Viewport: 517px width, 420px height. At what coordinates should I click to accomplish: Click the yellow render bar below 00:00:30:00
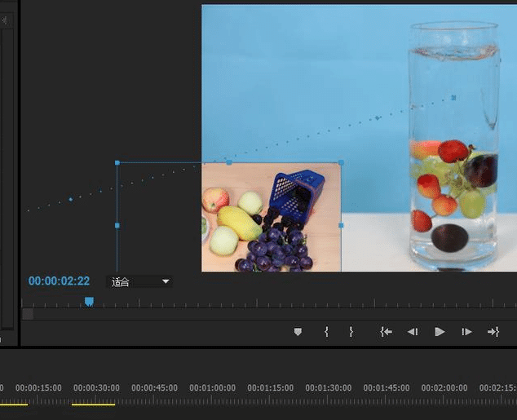(x=93, y=405)
